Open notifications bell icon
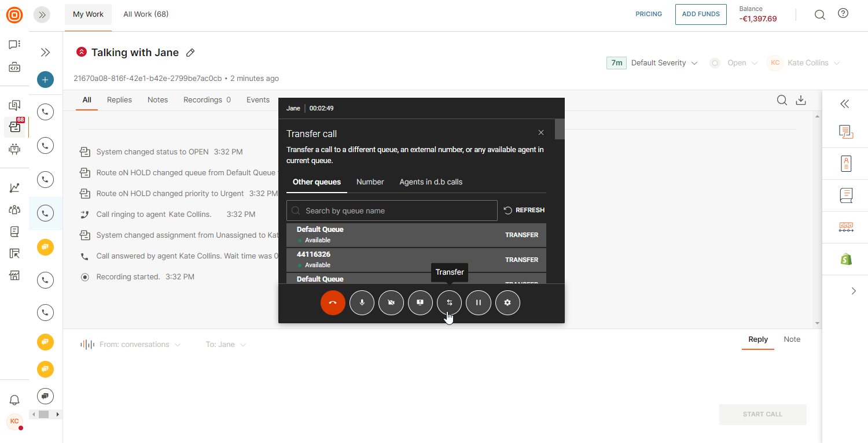This screenshot has height=443, width=868. coord(14,400)
